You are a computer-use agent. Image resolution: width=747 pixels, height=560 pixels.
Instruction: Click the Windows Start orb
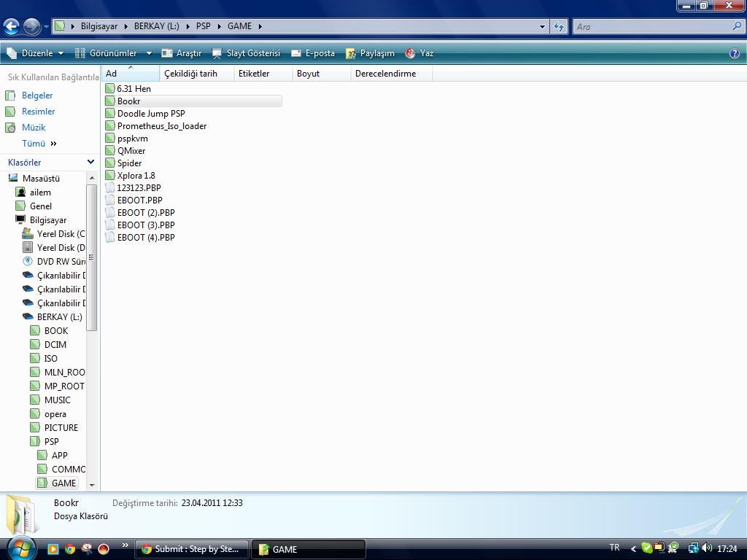(20, 547)
